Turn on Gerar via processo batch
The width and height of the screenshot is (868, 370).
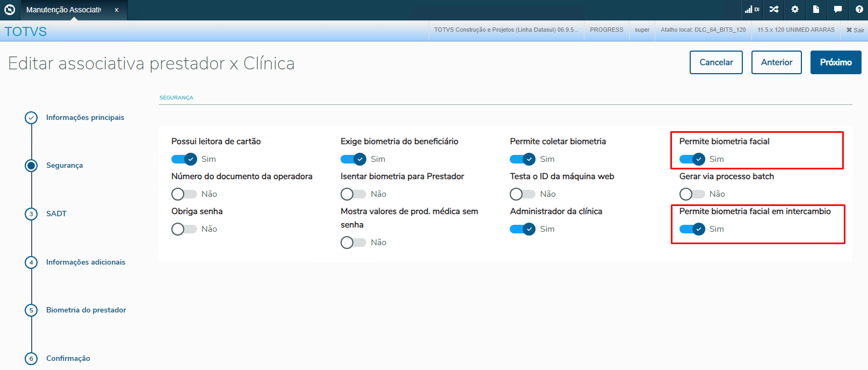692,194
